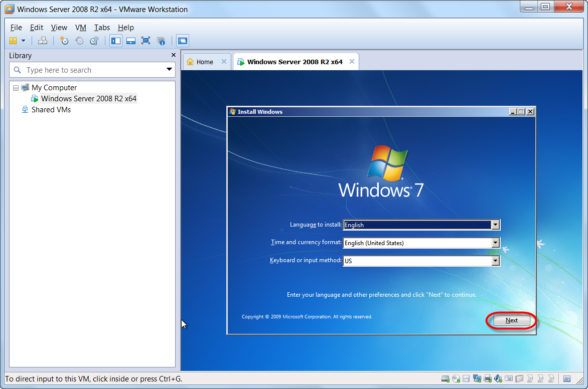Click the status text 'To direct input to this VM'
588x389 pixels.
click(x=94, y=379)
